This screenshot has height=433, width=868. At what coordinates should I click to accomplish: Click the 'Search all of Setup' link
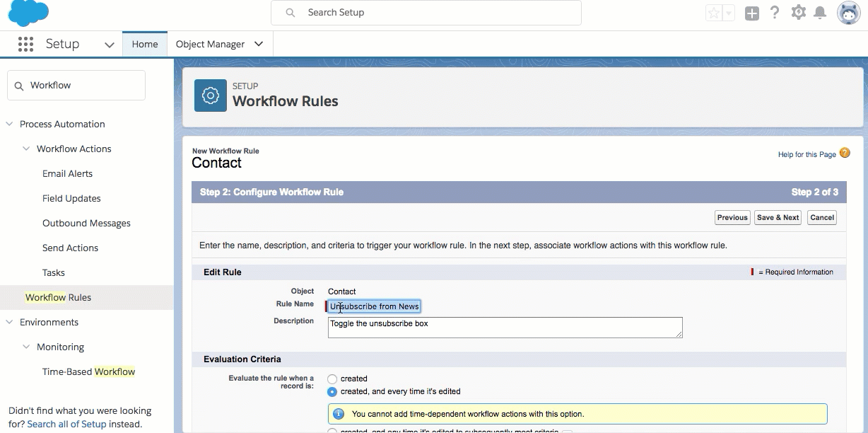(66, 424)
